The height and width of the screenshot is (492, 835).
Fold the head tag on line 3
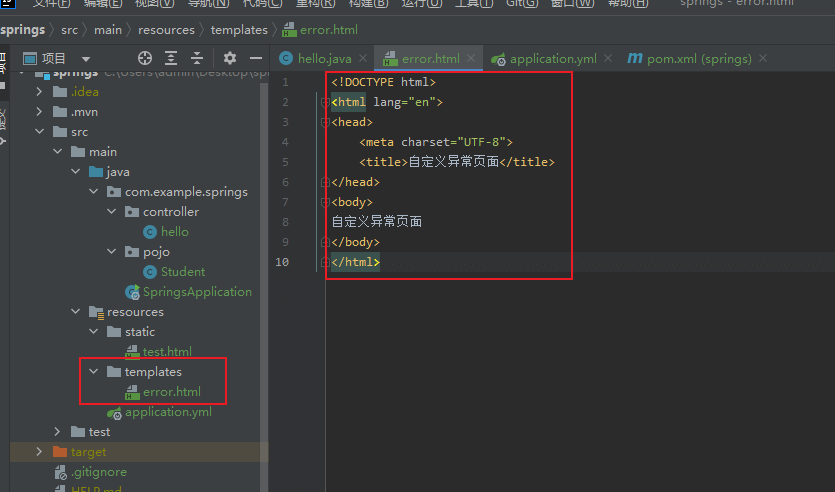325,122
